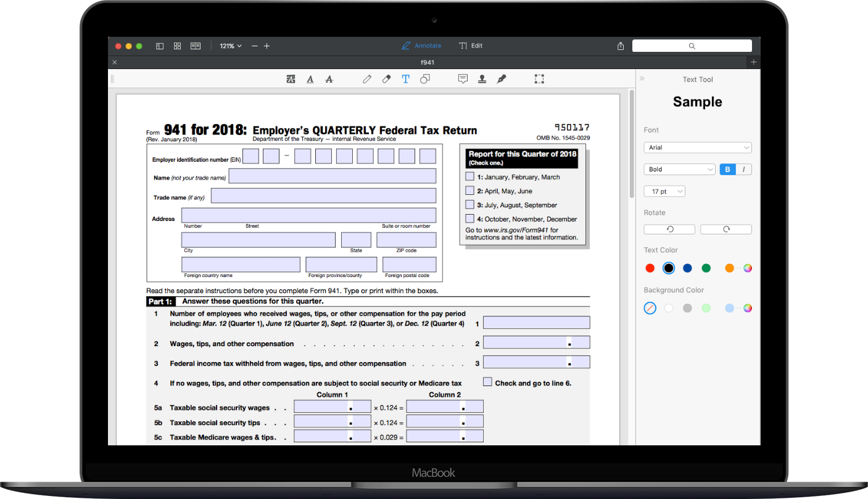868x499 pixels.
Task: Select the underline text tool
Action: click(x=310, y=79)
